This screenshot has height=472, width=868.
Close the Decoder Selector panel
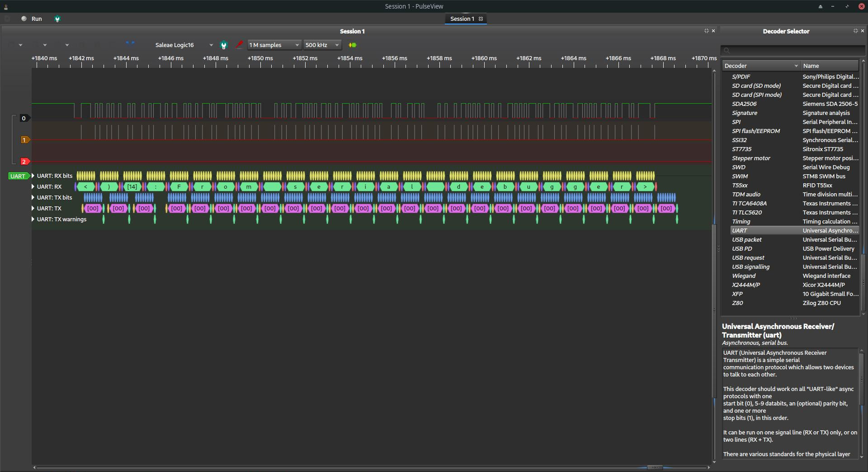(862, 31)
